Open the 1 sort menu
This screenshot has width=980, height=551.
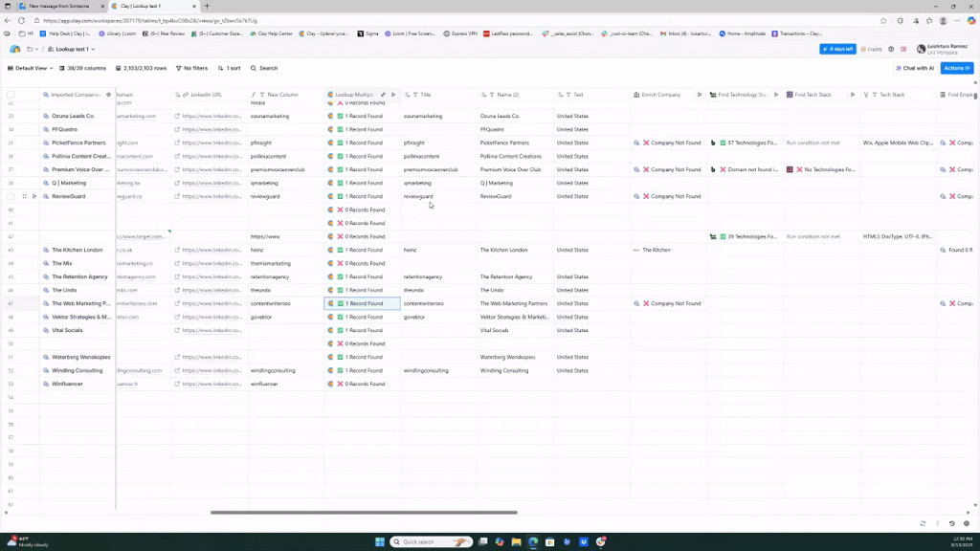229,68
